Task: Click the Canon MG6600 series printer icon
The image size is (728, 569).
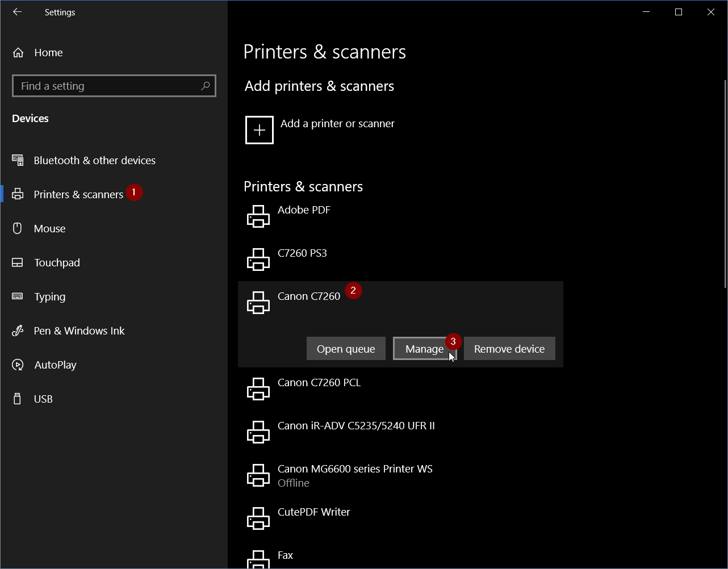Action: (258, 475)
